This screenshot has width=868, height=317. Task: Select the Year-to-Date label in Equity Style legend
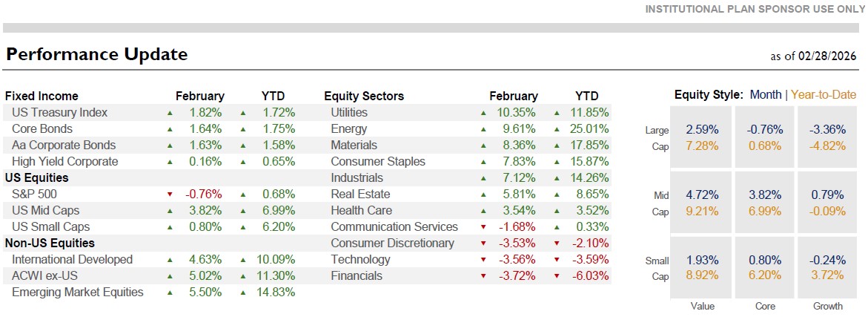(824, 94)
